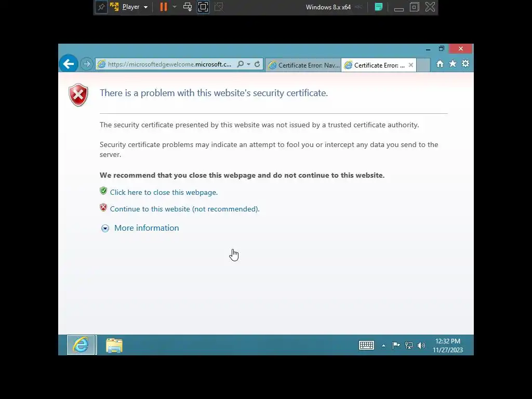Screen dimensions: 532x399
Task: Go to the IE home page
Action: (440, 64)
